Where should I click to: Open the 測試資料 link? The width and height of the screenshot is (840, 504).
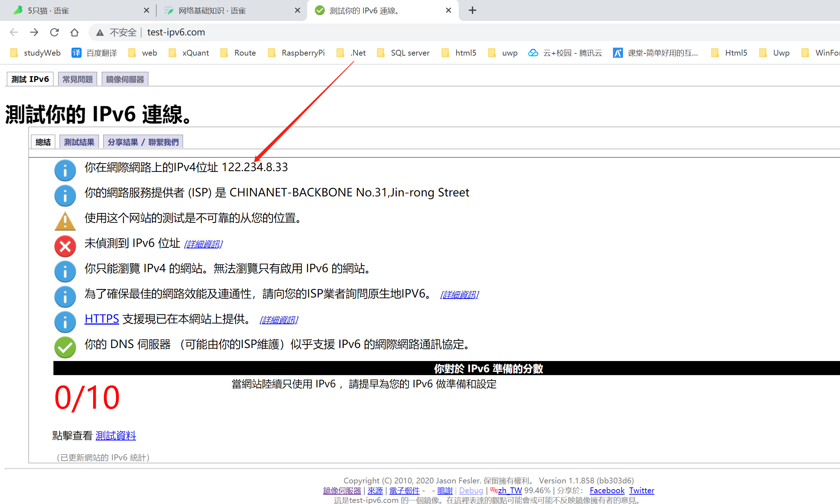click(x=116, y=435)
